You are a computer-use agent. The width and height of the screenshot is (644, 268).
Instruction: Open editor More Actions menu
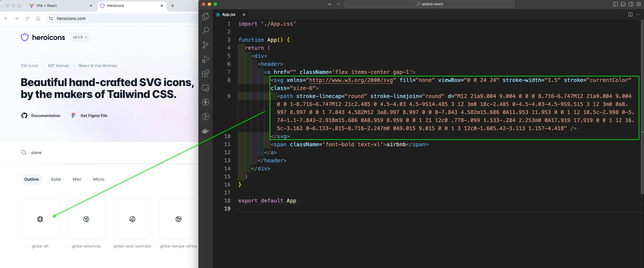[638, 15]
